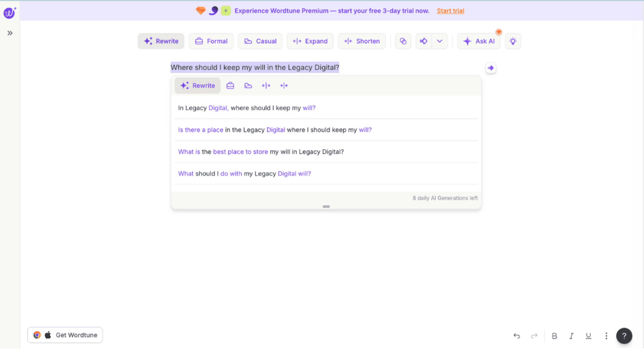
Task: Click the briefcase formal icon in popup
Action: coord(230,85)
